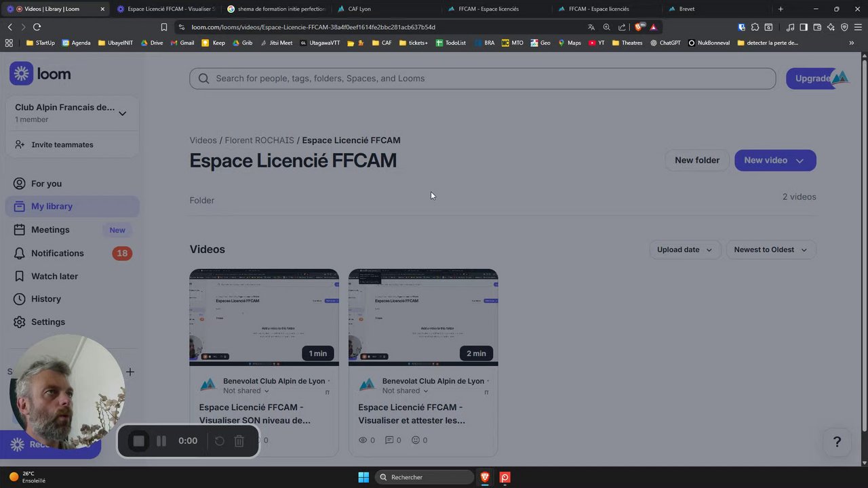The height and width of the screenshot is (488, 868).
Task: Expand the Club Alpin Francais workspace switcher
Action: (x=71, y=113)
